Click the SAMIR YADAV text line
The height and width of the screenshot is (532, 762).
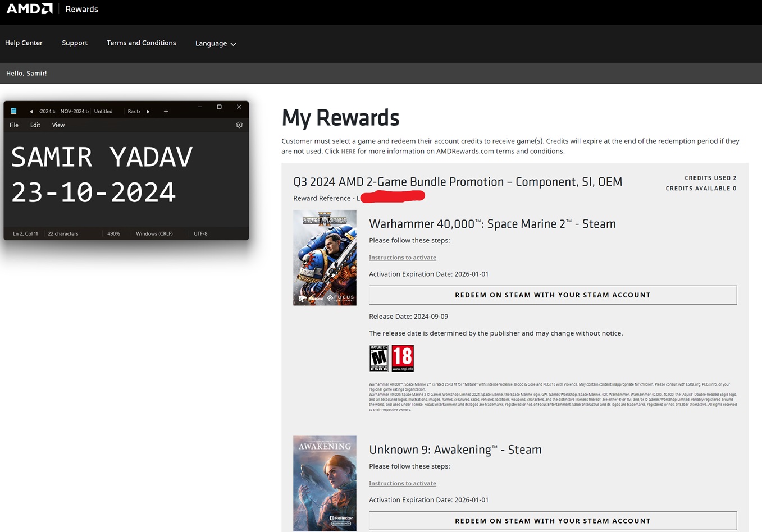click(102, 157)
